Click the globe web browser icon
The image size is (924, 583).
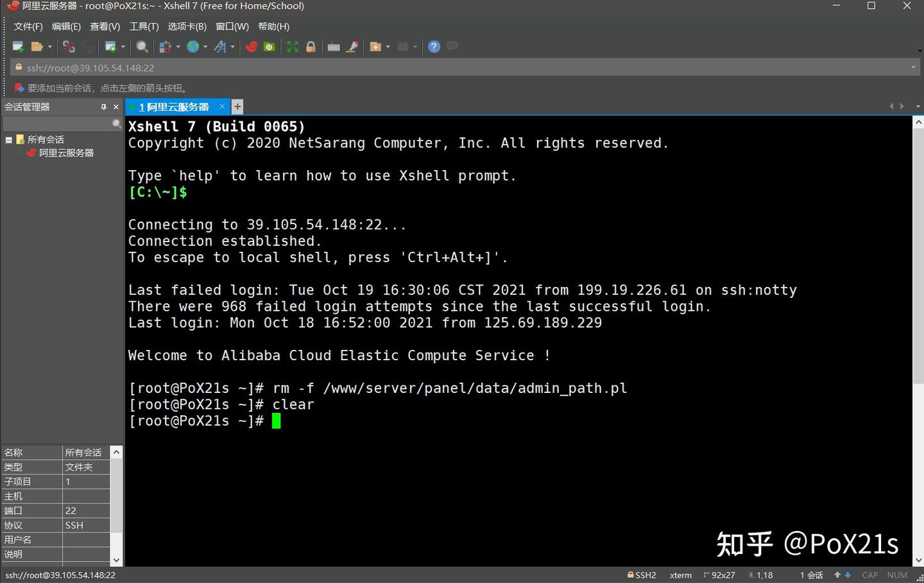pyautogui.click(x=193, y=47)
